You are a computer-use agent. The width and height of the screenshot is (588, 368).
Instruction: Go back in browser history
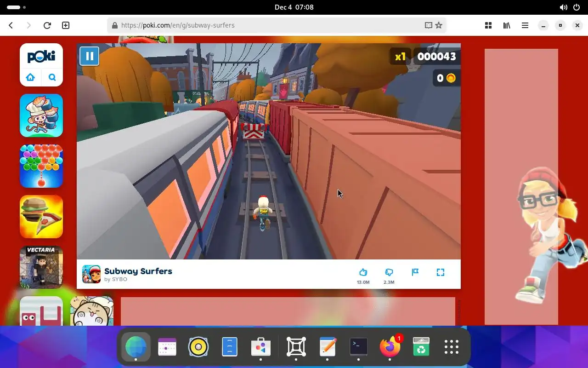(x=11, y=25)
